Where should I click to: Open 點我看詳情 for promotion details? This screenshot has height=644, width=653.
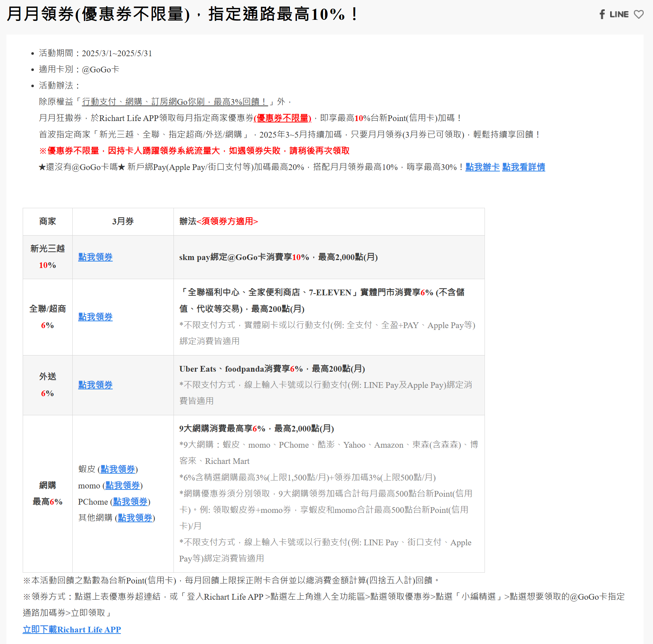pos(523,167)
